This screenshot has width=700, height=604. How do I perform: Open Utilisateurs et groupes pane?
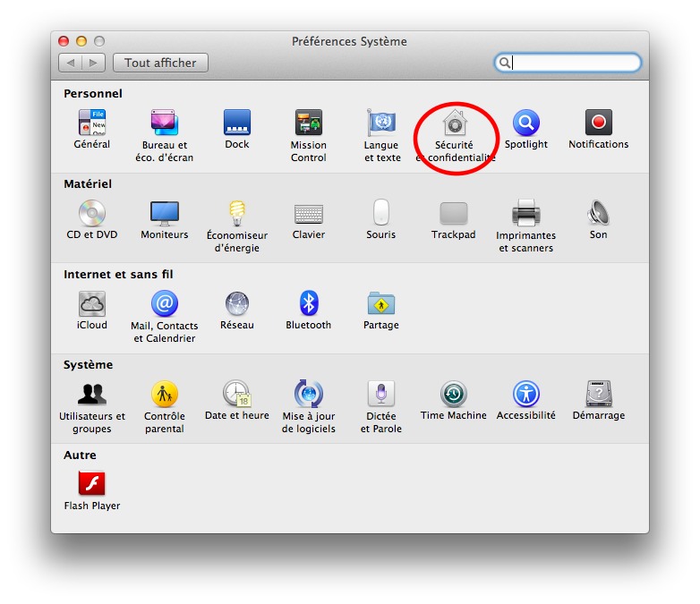tap(92, 395)
